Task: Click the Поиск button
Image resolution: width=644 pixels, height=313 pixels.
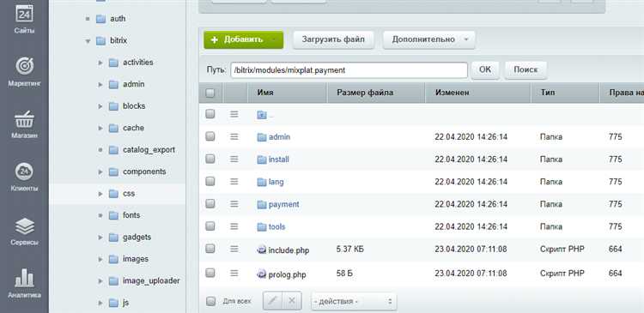Action: click(526, 69)
